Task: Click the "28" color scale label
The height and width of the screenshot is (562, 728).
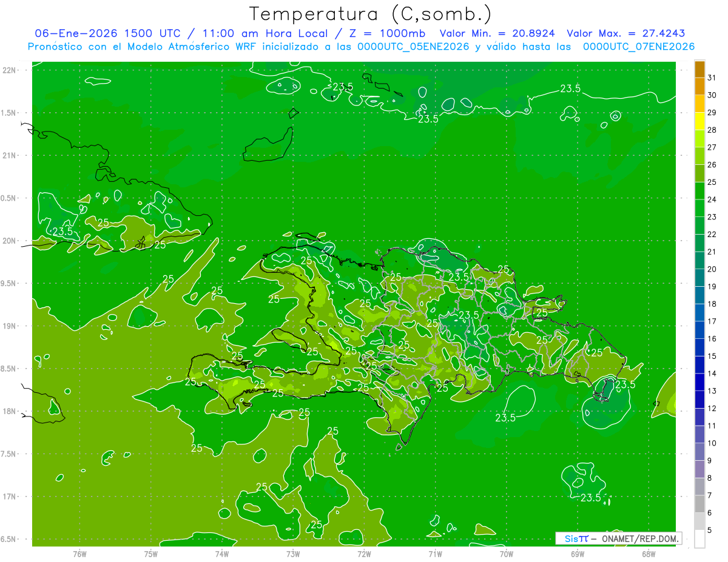Action: 712,130
